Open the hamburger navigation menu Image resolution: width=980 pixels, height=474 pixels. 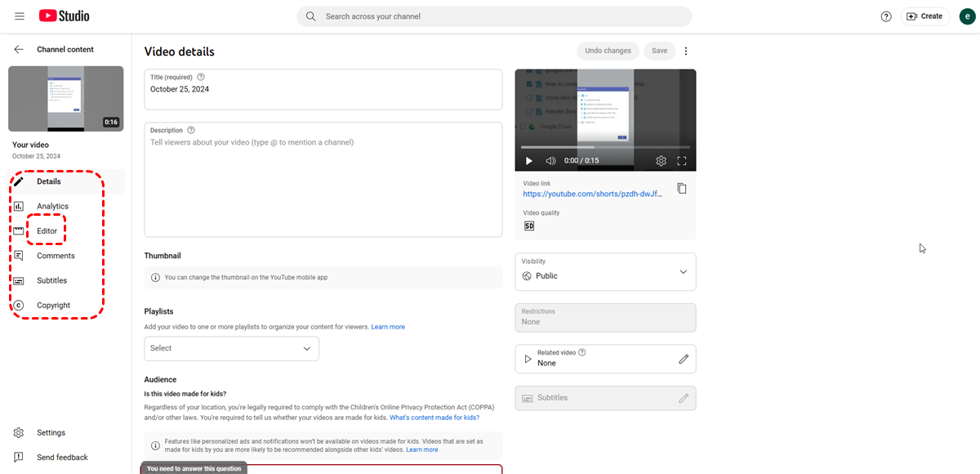tap(20, 16)
